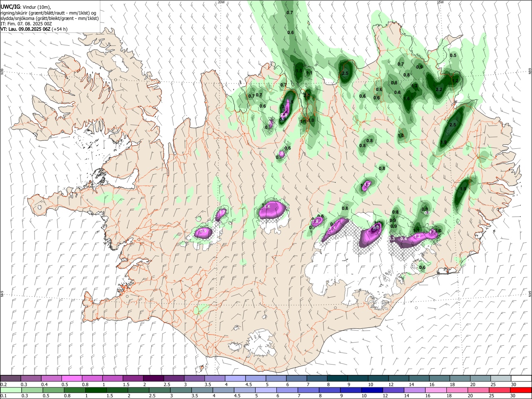The width and height of the screenshot is (532, 399).
Task: Select the 2–2.5 gray-green rain legend swatch
Action: click(138, 390)
